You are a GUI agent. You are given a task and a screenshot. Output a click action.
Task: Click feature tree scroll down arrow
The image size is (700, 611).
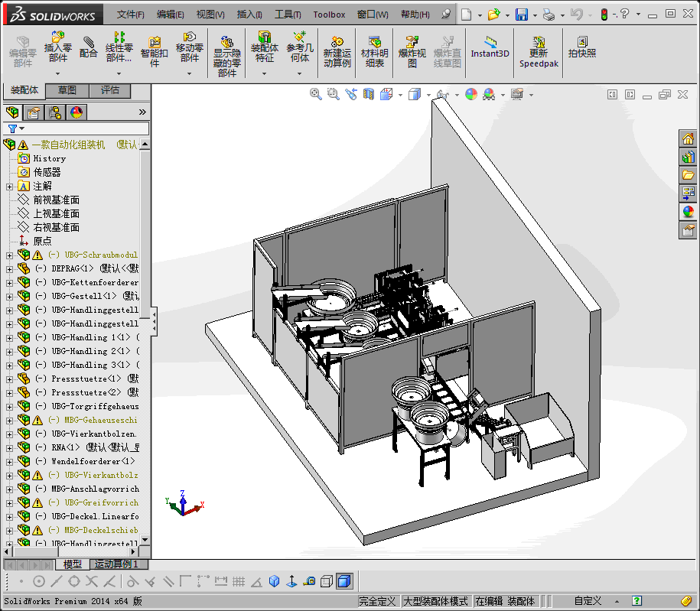145,540
